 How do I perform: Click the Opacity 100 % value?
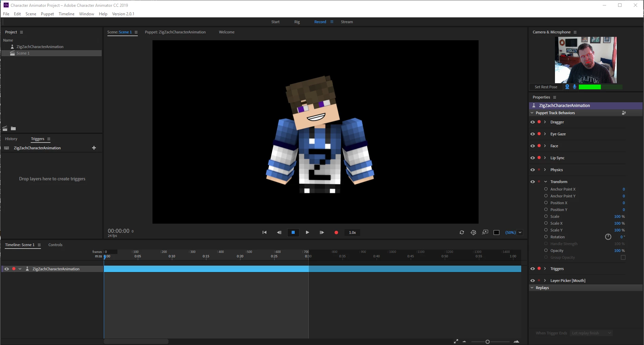(x=619, y=251)
